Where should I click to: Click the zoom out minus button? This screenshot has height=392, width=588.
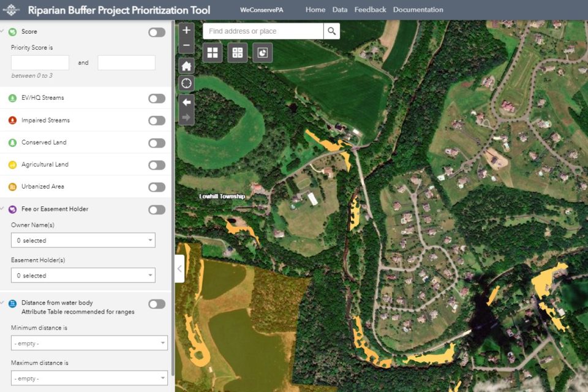coord(186,46)
